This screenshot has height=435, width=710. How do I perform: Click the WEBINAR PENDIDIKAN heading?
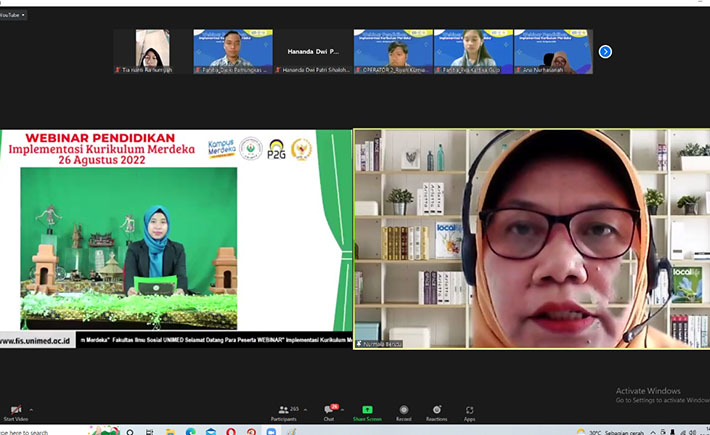click(x=100, y=138)
